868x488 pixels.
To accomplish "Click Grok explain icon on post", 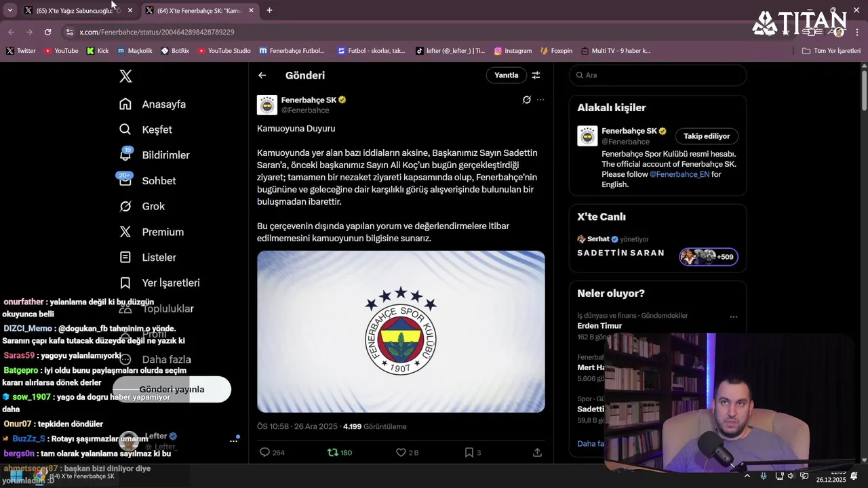I will pos(526,100).
